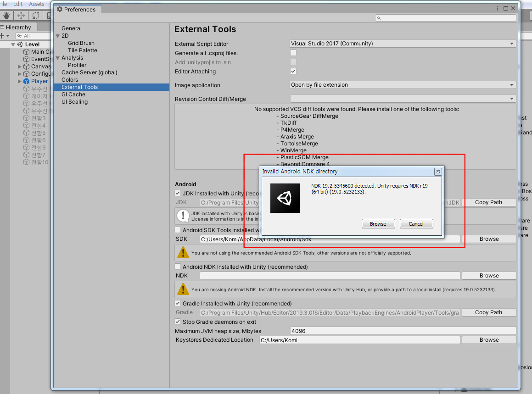
Task: Click Browse next to SDK path
Action: 489,239
